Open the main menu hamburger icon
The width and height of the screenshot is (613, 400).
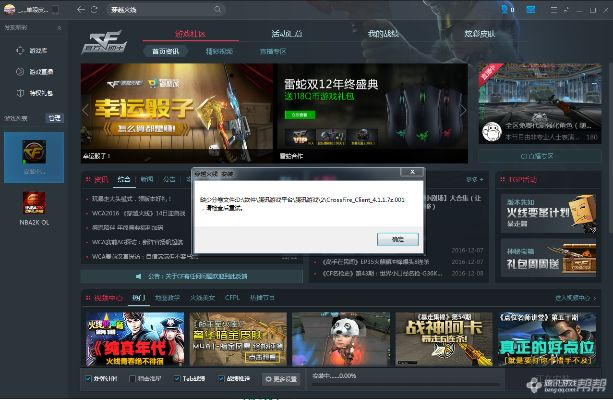point(554,9)
